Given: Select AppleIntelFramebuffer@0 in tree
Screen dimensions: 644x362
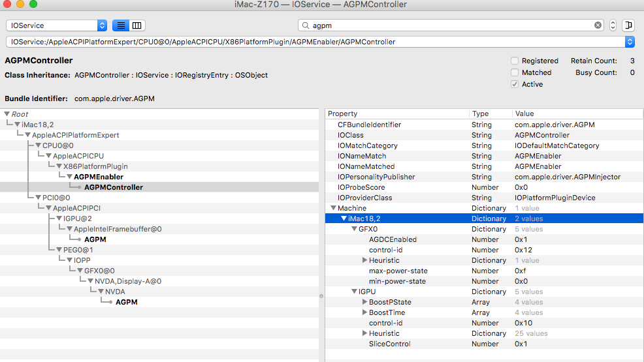Looking at the screenshot, I should pos(118,229).
